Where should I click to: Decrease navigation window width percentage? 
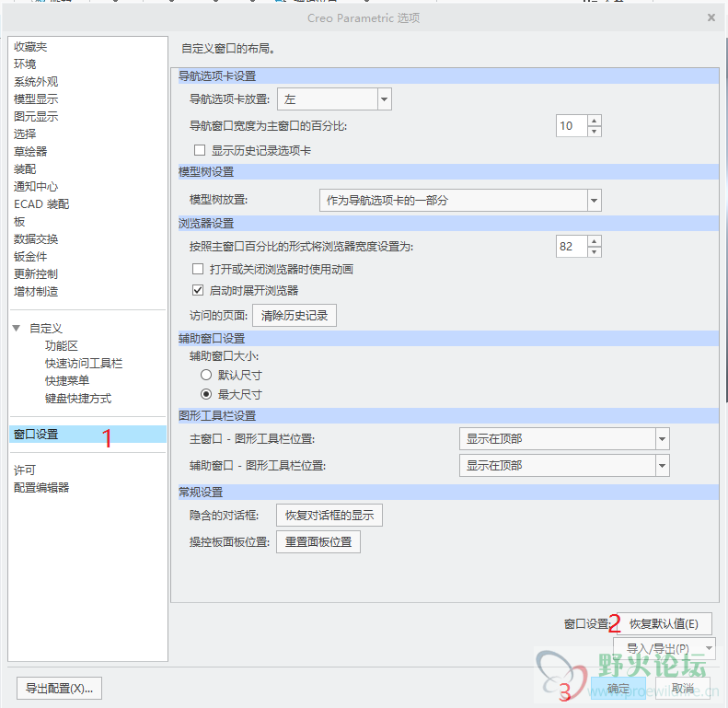(595, 132)
